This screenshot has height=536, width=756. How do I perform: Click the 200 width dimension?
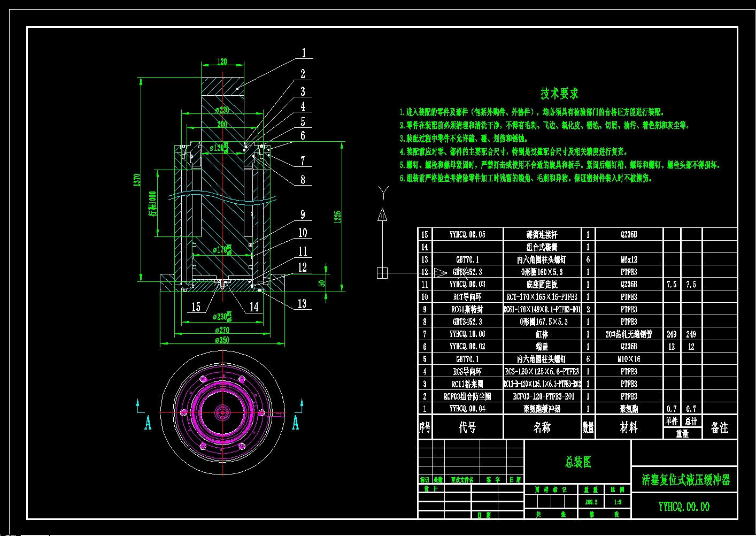click(222, 124)
